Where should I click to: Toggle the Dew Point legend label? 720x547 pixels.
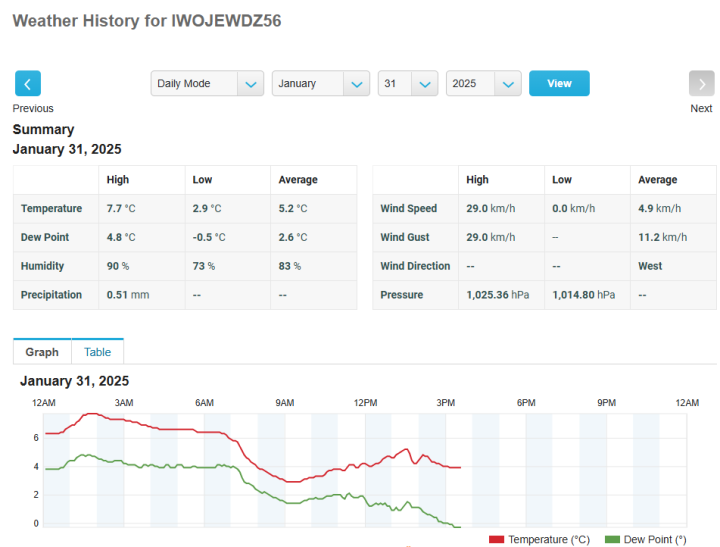tap(654, 539)
